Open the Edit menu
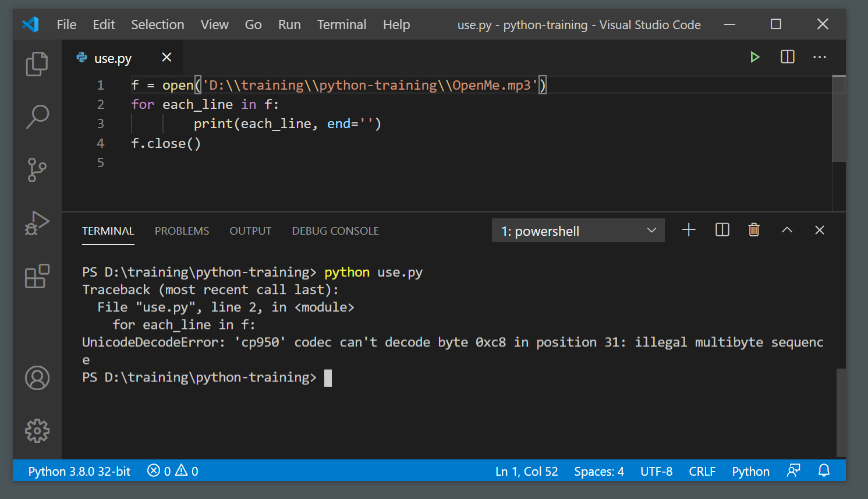868x499 pixels. pos(104,24)
